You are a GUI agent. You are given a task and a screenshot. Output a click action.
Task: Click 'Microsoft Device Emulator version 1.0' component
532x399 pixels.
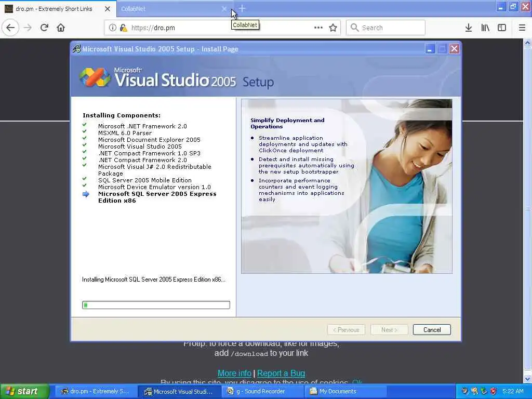pyautogui.click(x=154, y=187)
